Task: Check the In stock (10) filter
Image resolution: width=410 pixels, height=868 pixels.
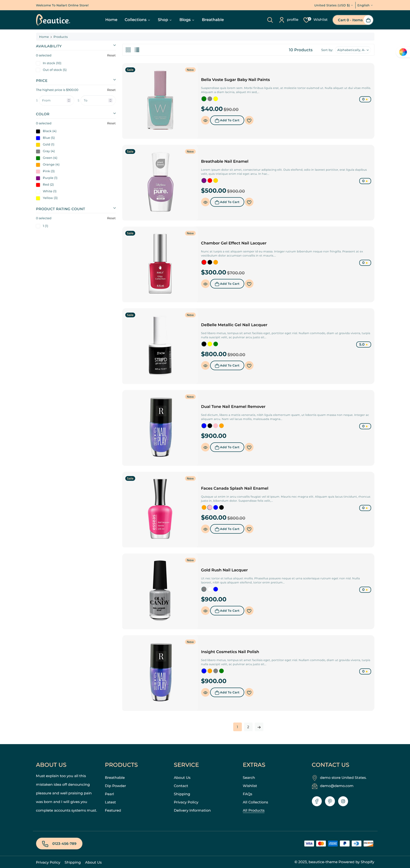Action: 38,63
